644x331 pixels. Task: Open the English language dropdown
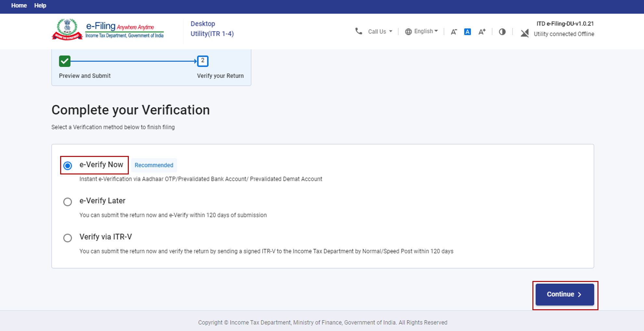426,31
